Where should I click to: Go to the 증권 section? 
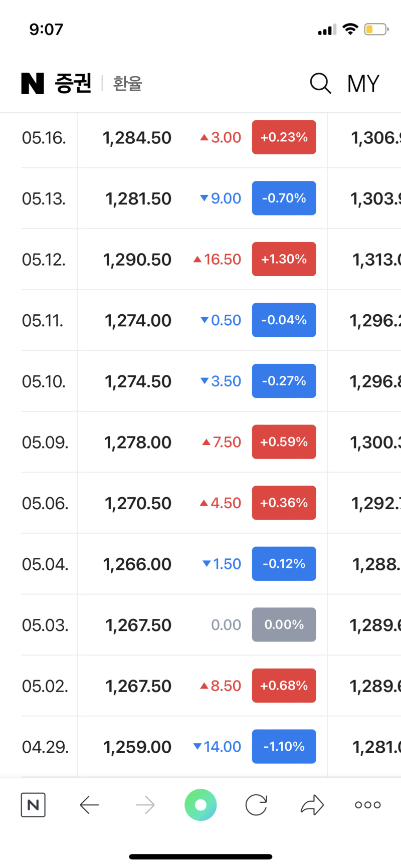coord(73,83)
